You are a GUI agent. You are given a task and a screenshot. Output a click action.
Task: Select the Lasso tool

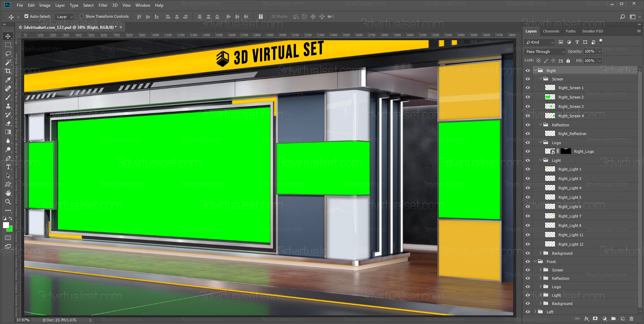(8, 54)
